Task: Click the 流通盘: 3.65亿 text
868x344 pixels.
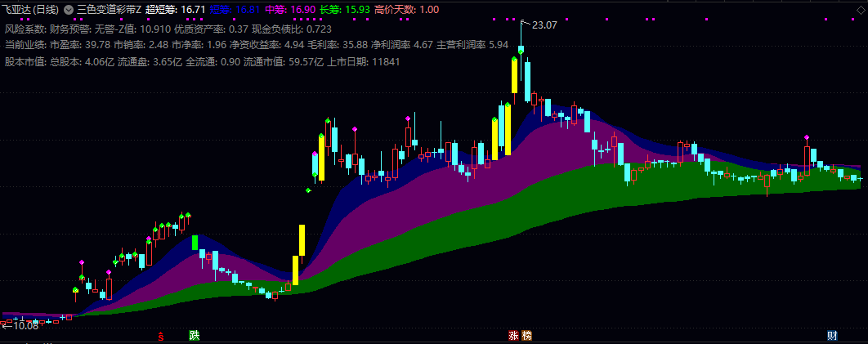Action: (x=150, y=61)
